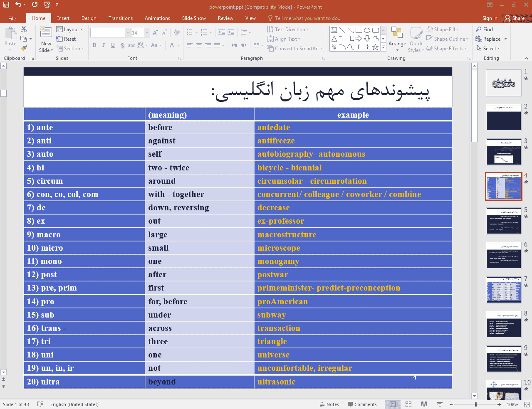Screen dimensions: 532x409
Task: Fit slide to current window icon
Action: 526,404
